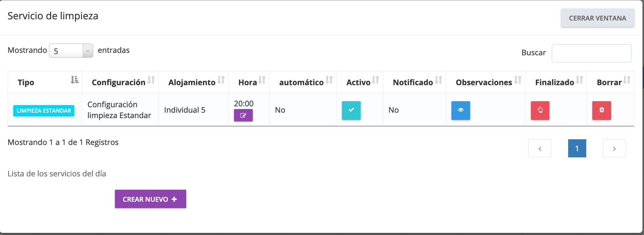Select page 1 in pagination

(x=577, y=148)
